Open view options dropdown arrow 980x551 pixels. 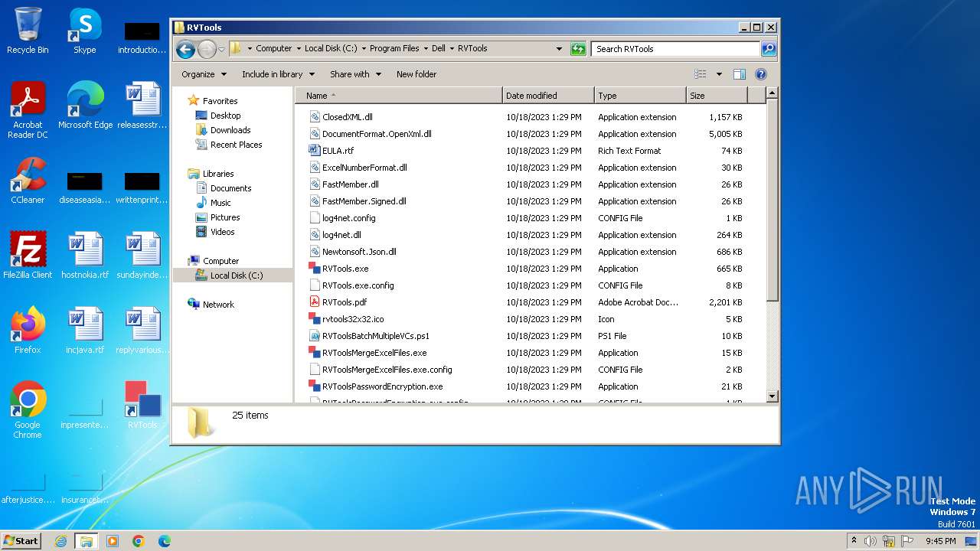pyautogui.click(x=719, y=74)
